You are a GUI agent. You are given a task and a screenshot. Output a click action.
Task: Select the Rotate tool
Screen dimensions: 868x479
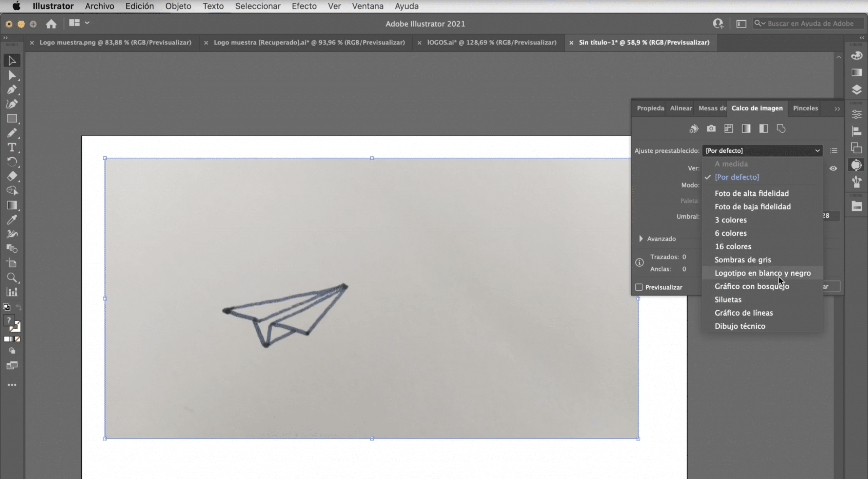[x=12, y=162]
